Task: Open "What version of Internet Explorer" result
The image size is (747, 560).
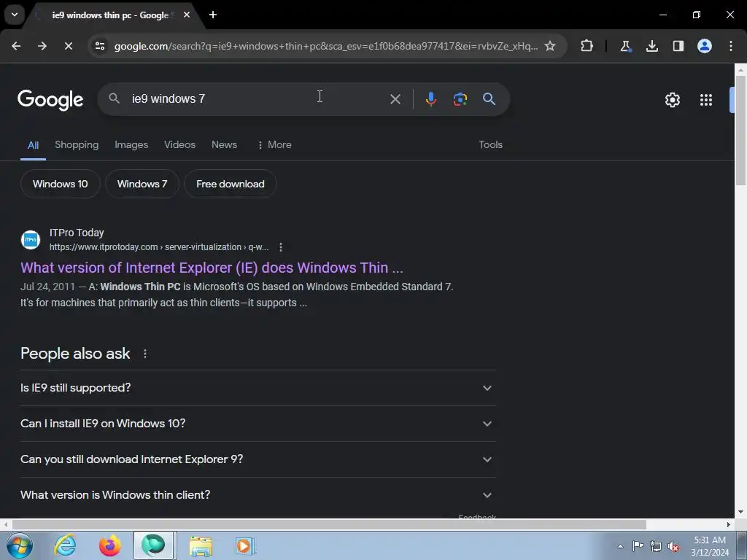Action: tap(212, 268)
